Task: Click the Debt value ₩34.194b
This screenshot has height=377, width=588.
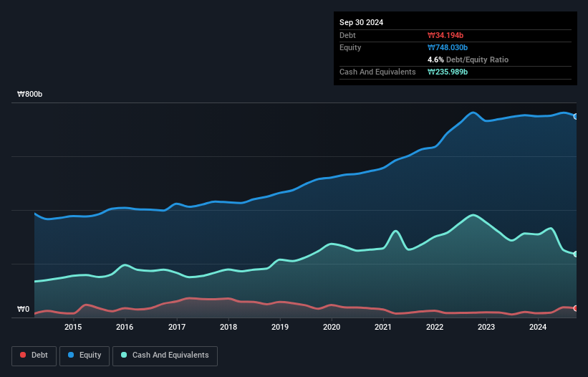Action: pyautogui.click(x=445, y=35)
